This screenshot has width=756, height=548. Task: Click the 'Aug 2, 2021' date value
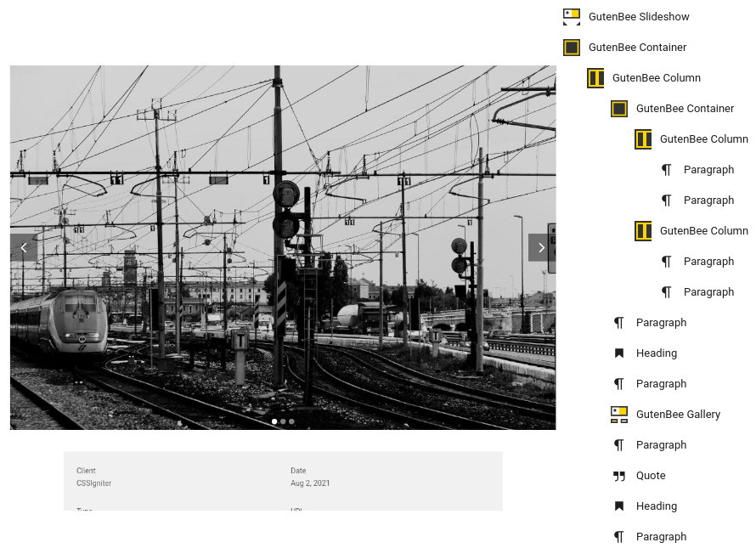(x=310, y=483)
